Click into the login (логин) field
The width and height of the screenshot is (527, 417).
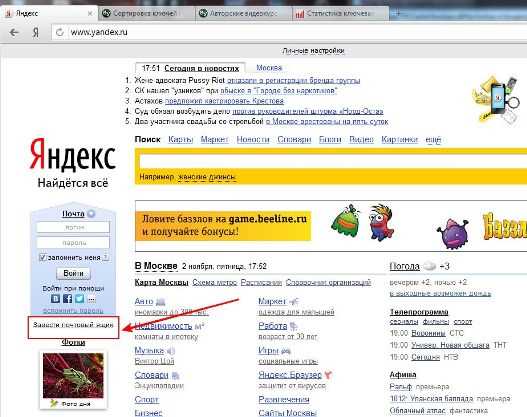tap(73, 227)
